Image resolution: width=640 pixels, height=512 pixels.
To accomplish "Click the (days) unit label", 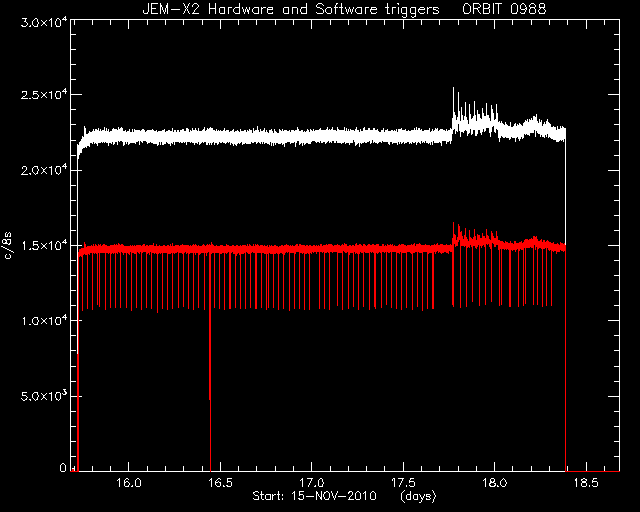I will click(x=418, y=496).
